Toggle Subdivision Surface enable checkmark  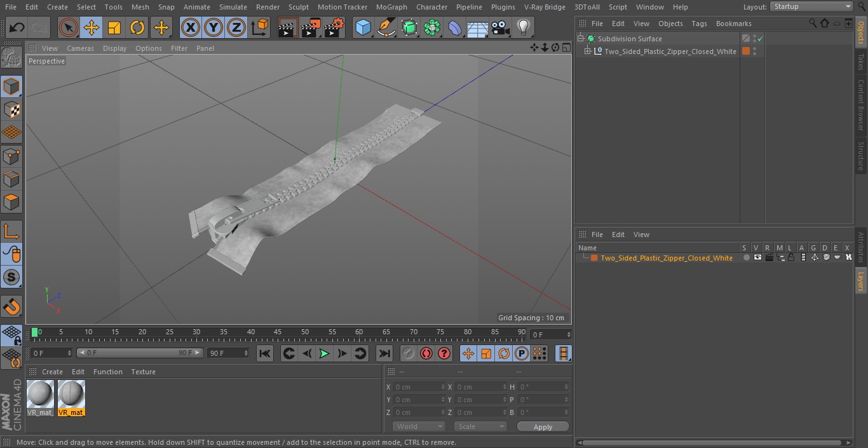(760, 39)
